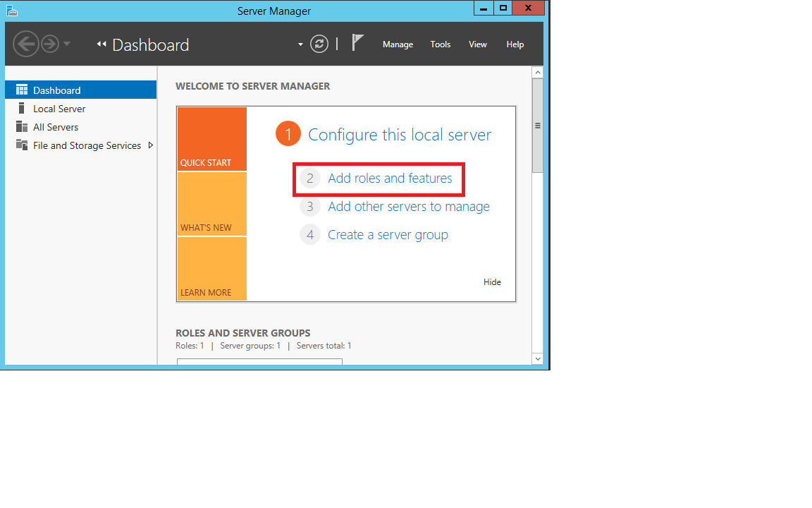Click the File and Storage Services icon
812x508 pixels.
click(22, 145)
